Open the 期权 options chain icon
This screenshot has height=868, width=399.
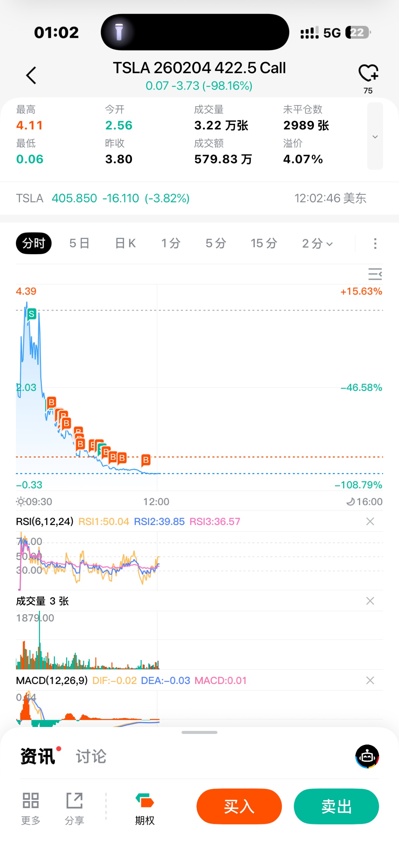[x=145, y=800]
